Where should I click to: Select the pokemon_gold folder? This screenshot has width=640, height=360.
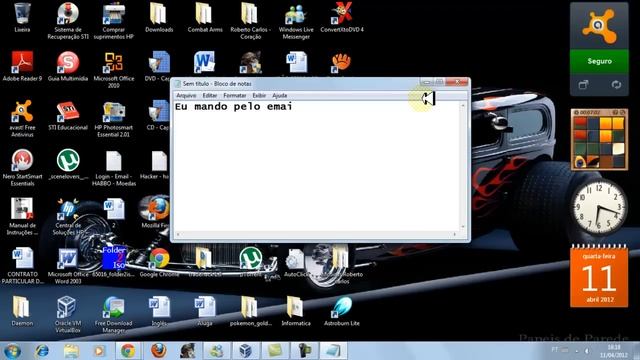pos(251,311)
